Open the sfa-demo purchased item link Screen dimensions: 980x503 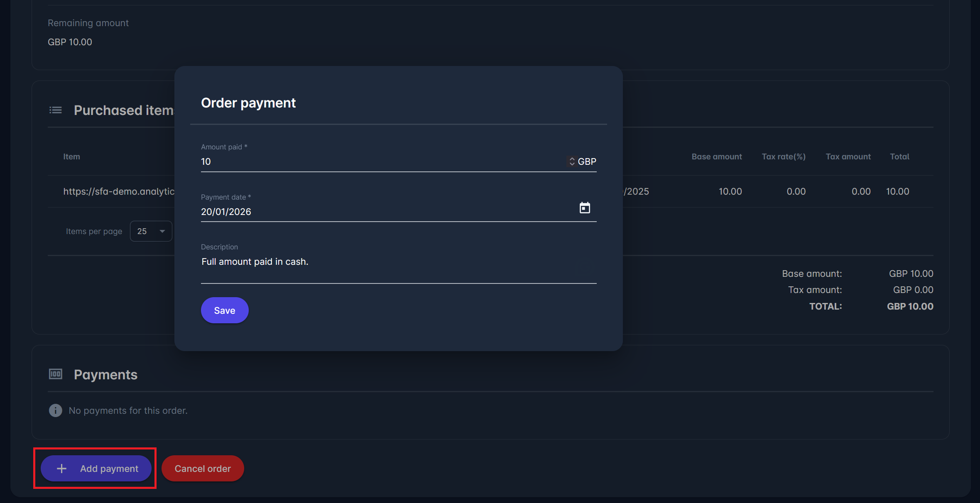[119, 191]
